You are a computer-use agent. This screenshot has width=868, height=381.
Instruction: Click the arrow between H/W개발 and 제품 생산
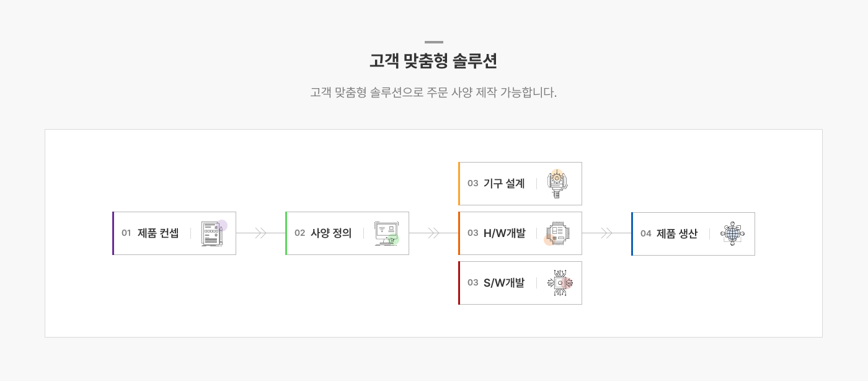click(x=606, y=233)
